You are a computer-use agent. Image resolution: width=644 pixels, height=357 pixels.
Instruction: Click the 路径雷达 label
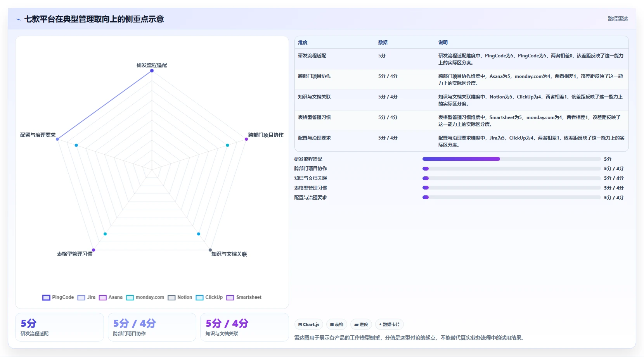point(618,19)
